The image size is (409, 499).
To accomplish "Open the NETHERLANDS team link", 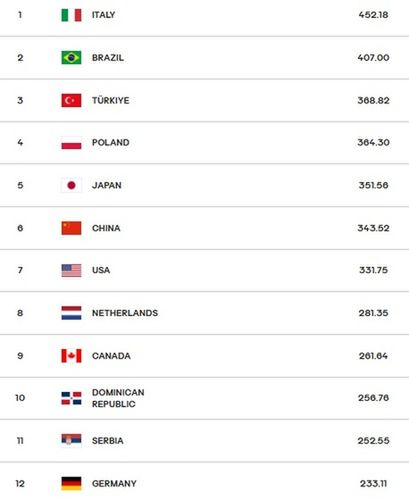I will pyautogui.click(x=125, y=313).
